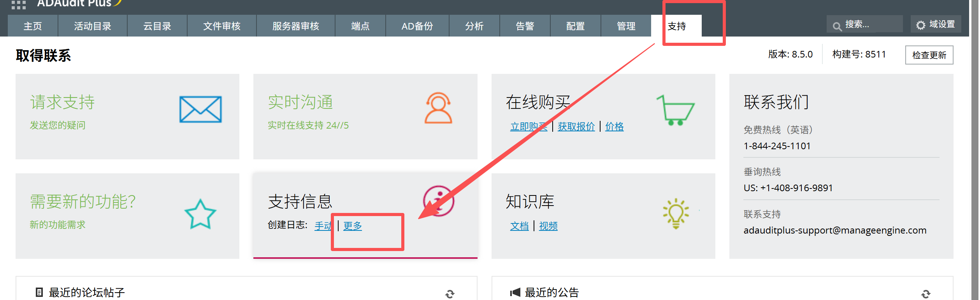Open the 视频 knowledge base link
This screenshot has height=300, width=980.
coord(548,226)
